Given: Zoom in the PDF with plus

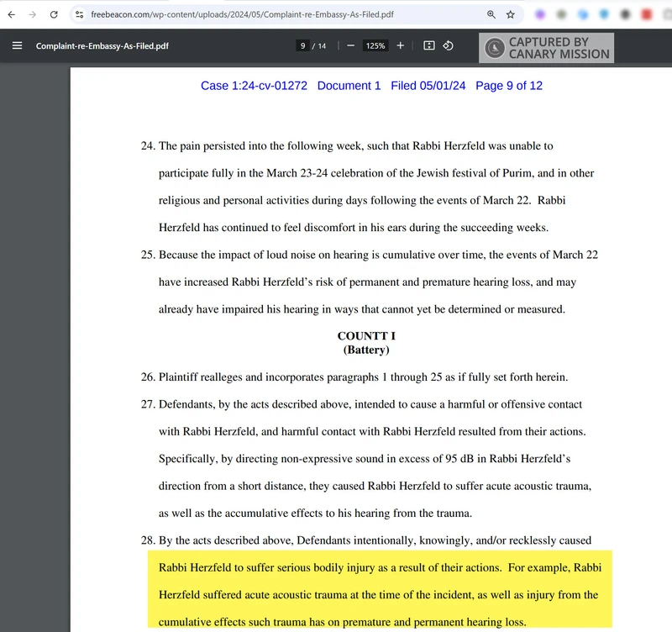Looking at the screenshot, I should (401, 46).
